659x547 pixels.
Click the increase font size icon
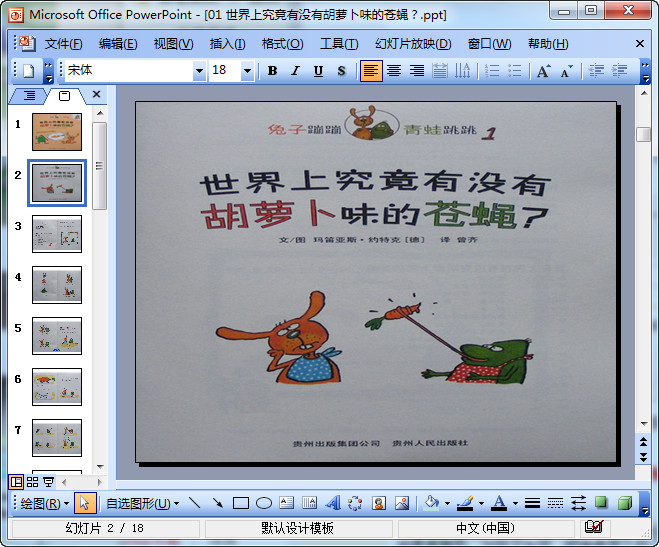[x=543, y=71]
